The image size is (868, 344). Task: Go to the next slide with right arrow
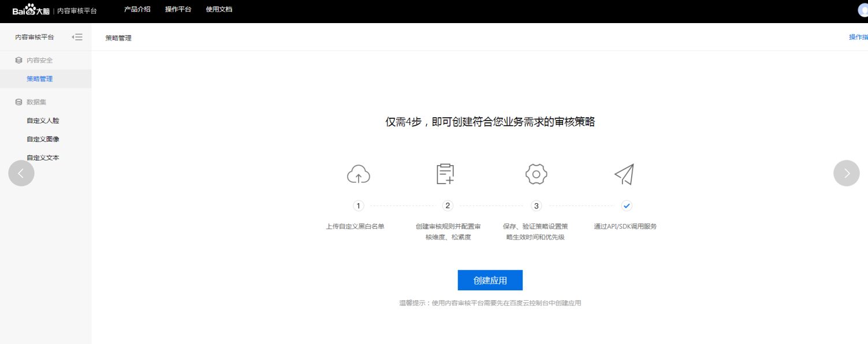[x=847, y=173]
